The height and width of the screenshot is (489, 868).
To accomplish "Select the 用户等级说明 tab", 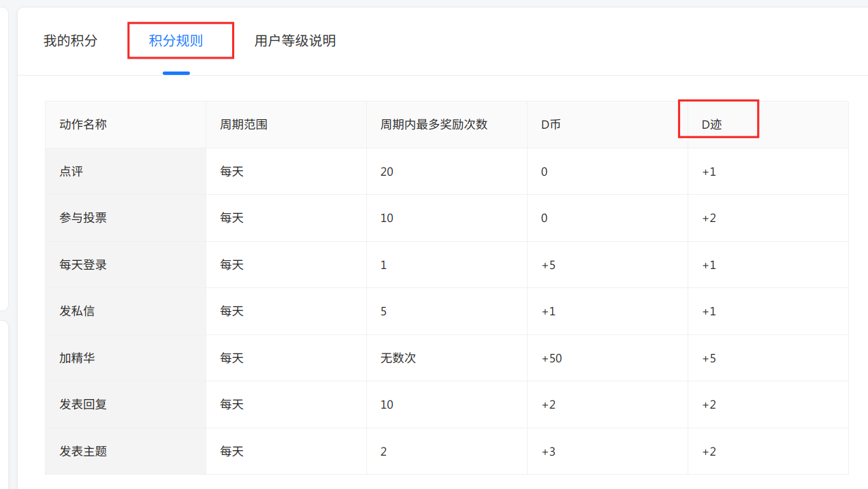I will [x=295, y=41].
